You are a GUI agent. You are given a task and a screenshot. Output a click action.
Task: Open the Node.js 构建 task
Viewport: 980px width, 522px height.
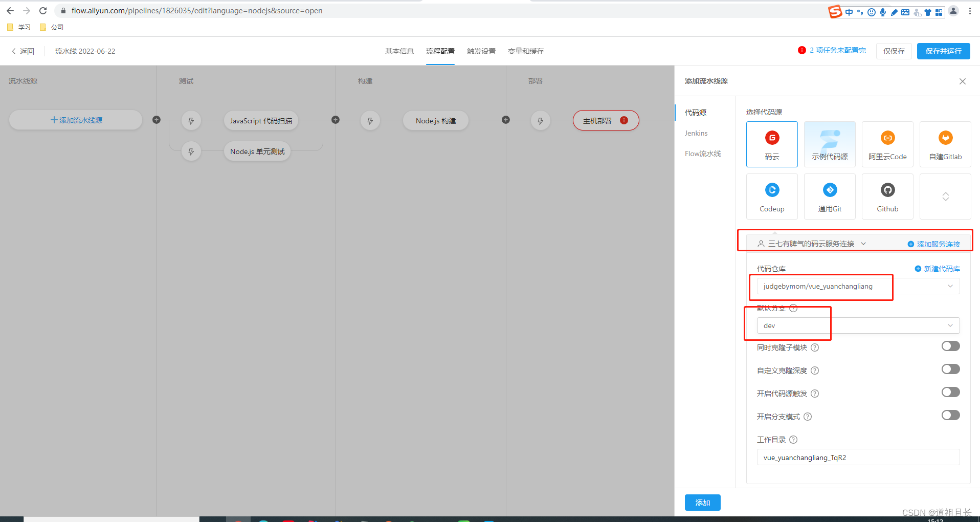(x=436, y=121)
